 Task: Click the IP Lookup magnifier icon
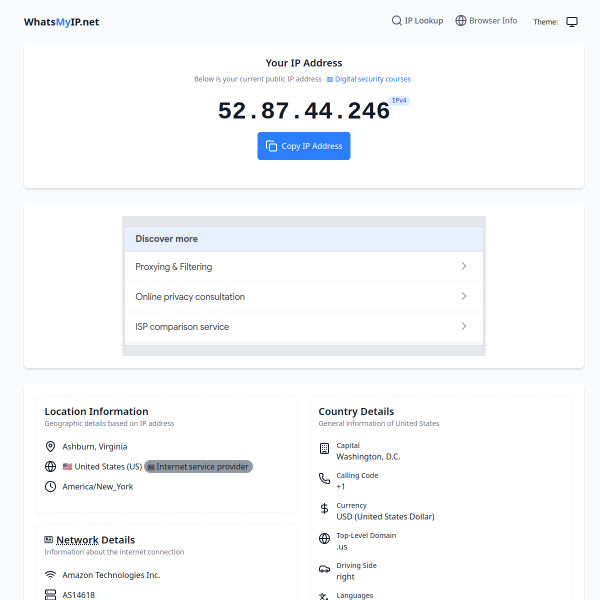[x=396, y=21]
